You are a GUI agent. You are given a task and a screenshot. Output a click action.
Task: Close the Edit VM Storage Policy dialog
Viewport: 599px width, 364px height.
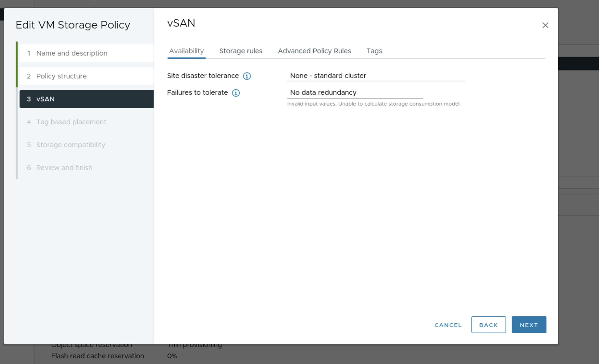(545, 25)
